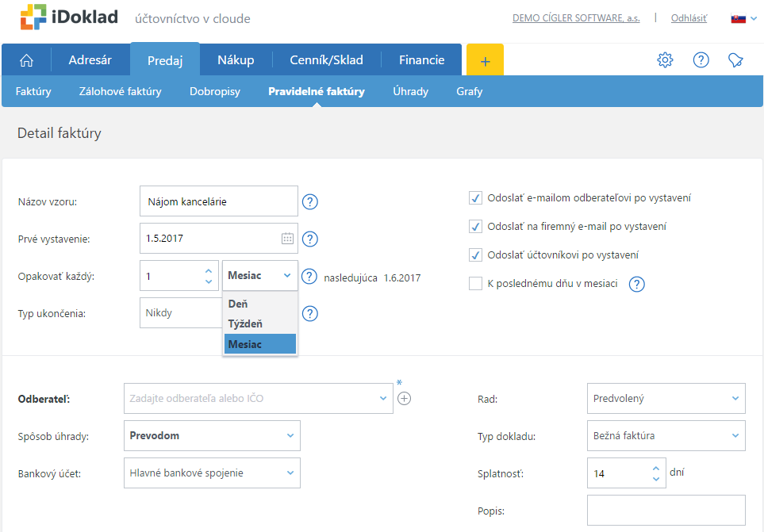
Task: Switch to the Zálohové faktúry tab
Action: [120, 91]
